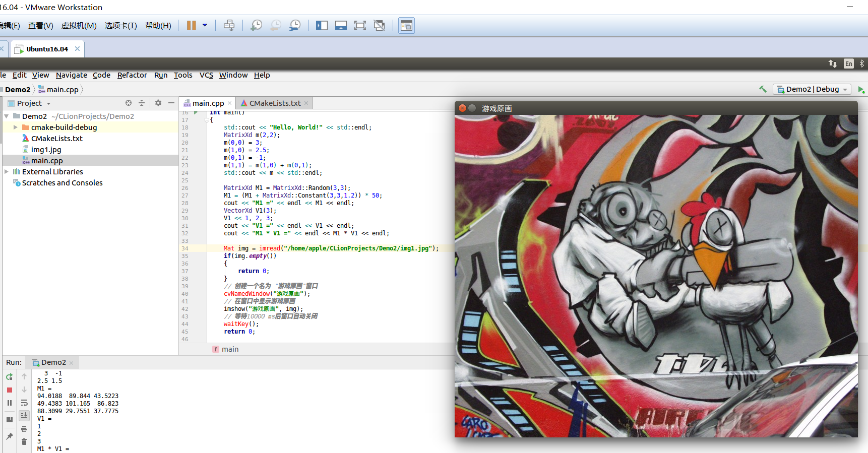
Task: Click the Ubuntu network indicator icon
Action: tap(833, 63)
